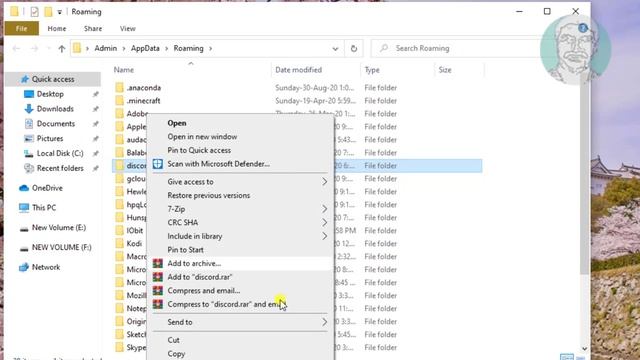The height and width of the screenshot is (360, 640).
Task: Click the Back navigation arrow
Action: (x=16, y=49)
